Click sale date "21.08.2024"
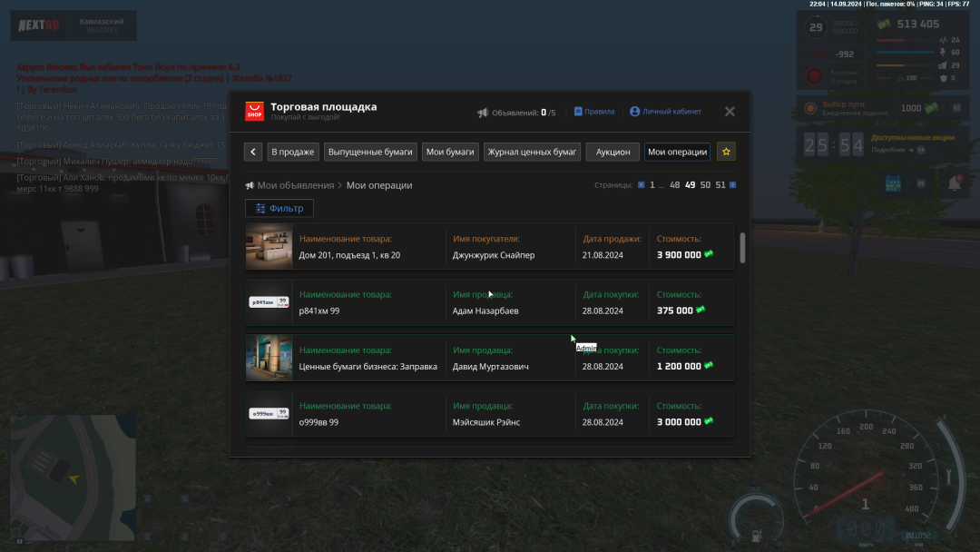The height and width of the screenshot is (552, 980). tap(603, 255)
